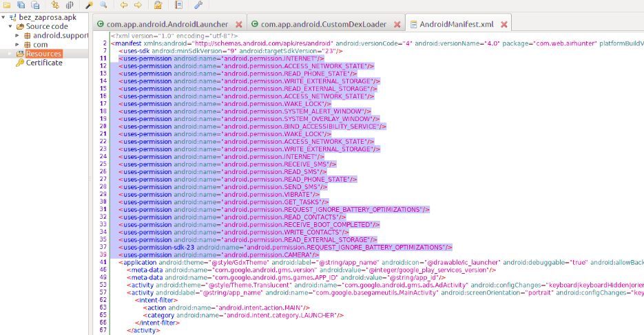Open Class search with the magnifier icon
The image size is (644, 335).
103,5
